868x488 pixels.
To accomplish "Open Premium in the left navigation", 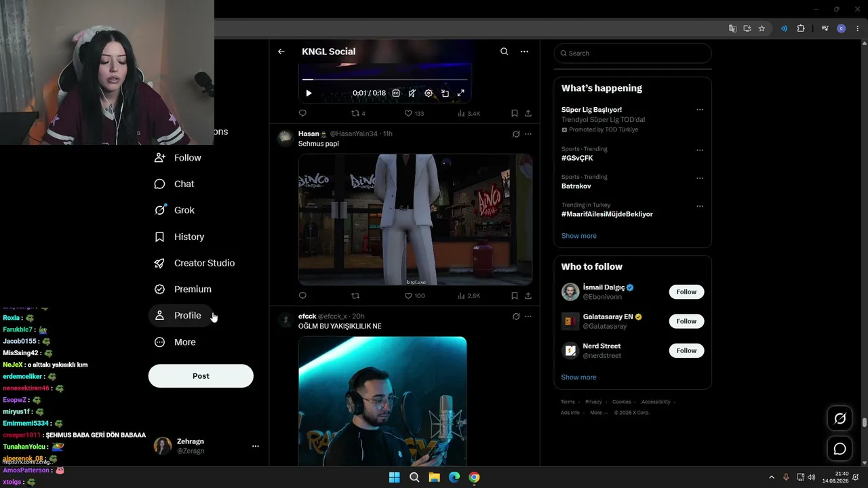I will (x=183, y=289).
